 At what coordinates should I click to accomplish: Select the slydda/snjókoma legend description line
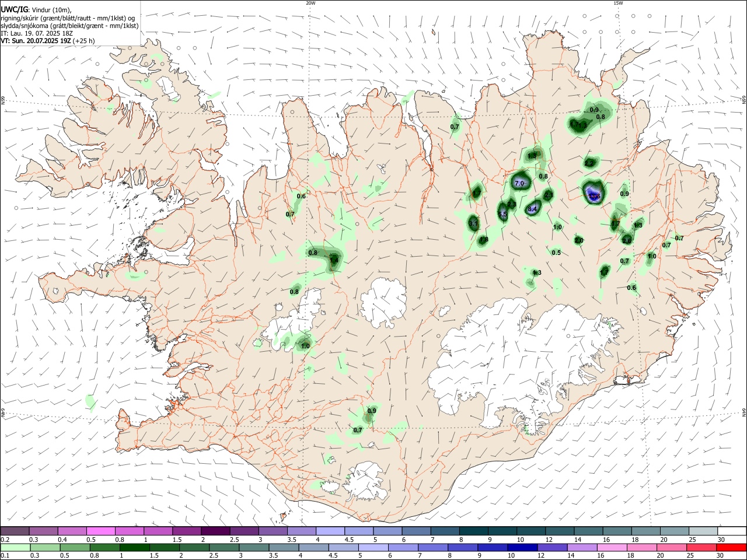69,26
